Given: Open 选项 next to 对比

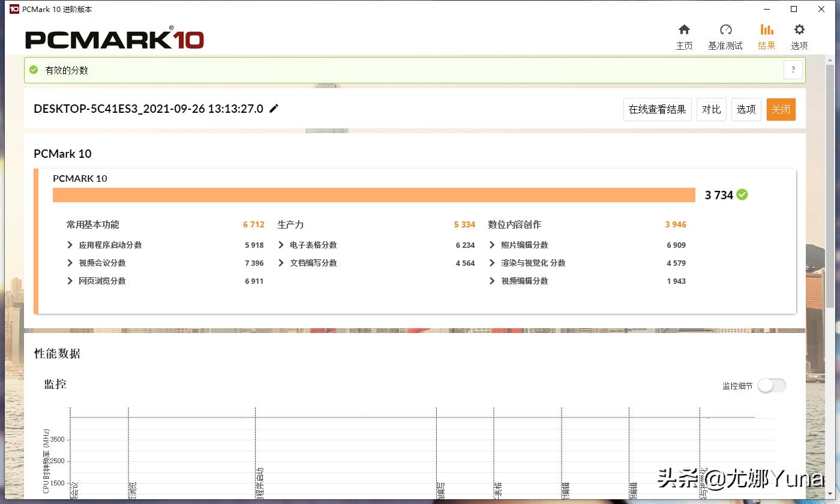Looking at the screenshot, I should 746,109.
